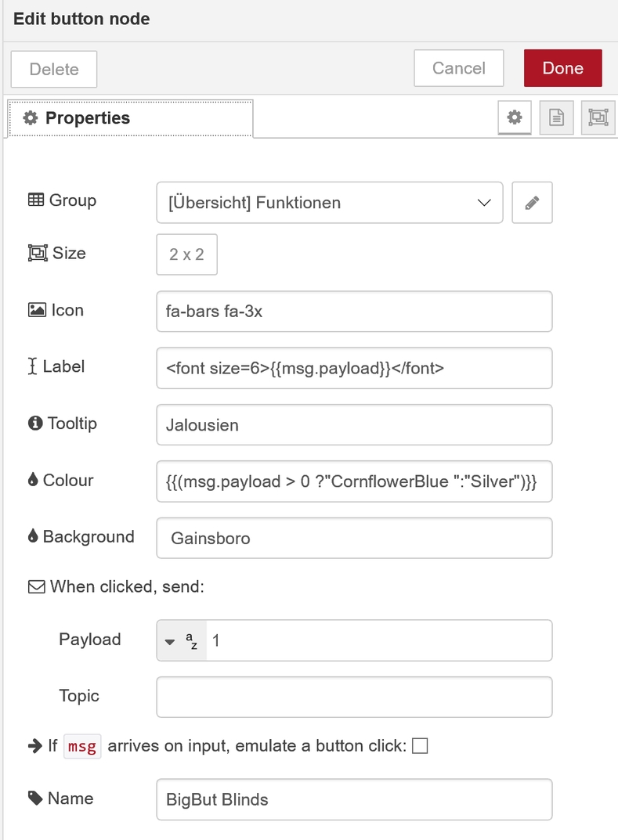Open the 2 x 2 size picker
This screenshot has width=618, height=840.
click(x=187, y=254)
